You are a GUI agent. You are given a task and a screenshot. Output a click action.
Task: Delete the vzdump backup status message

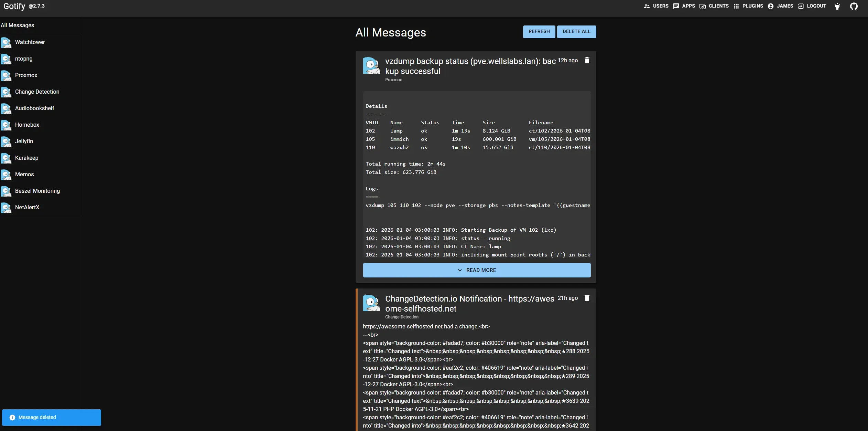(x=587, y=60)
